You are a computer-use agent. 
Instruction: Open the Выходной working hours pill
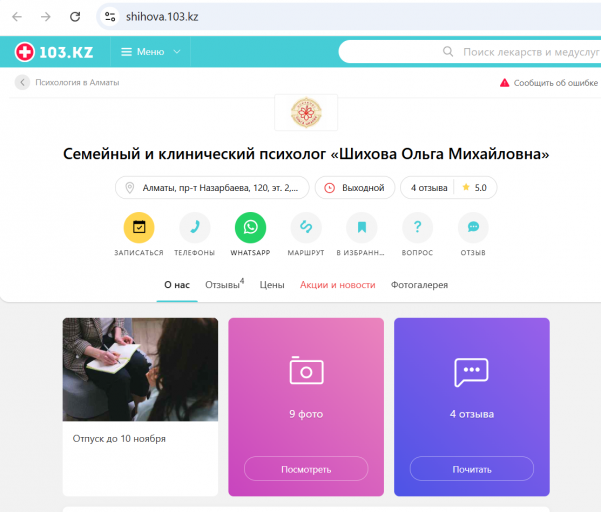tap(355, 187)
